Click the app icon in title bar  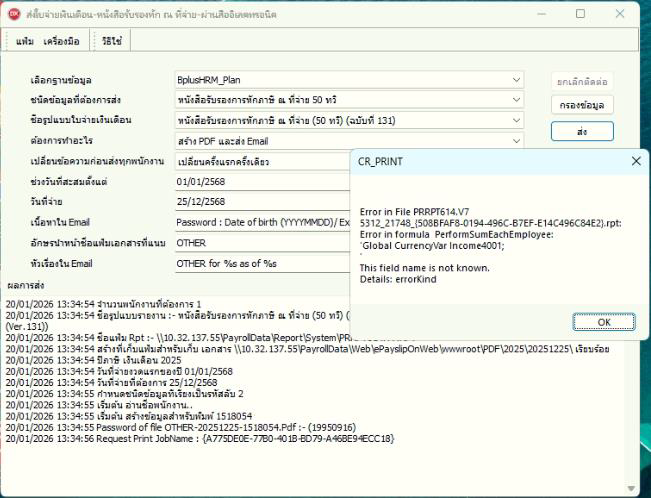(14, 15)
